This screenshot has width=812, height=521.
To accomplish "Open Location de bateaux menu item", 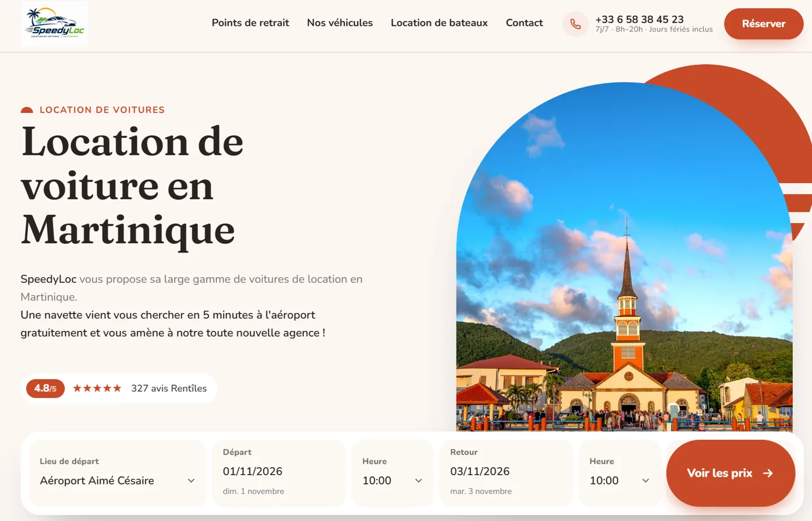I will pyautogui.click(x=439, y=23).
